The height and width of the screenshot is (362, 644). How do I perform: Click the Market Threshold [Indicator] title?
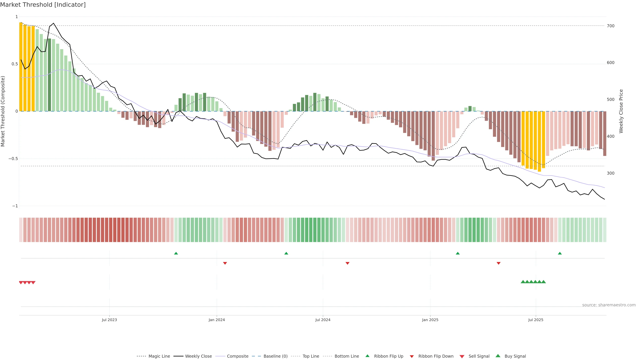coord(43,5)
